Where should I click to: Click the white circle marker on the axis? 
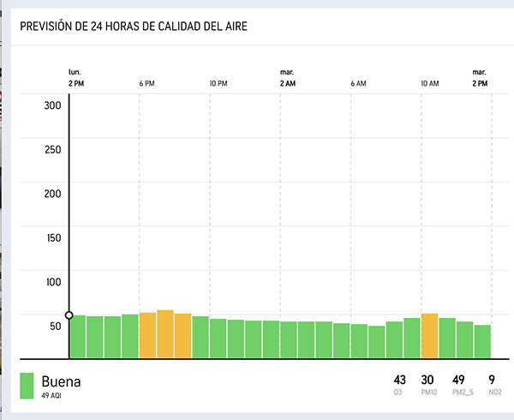coord(69,315)
